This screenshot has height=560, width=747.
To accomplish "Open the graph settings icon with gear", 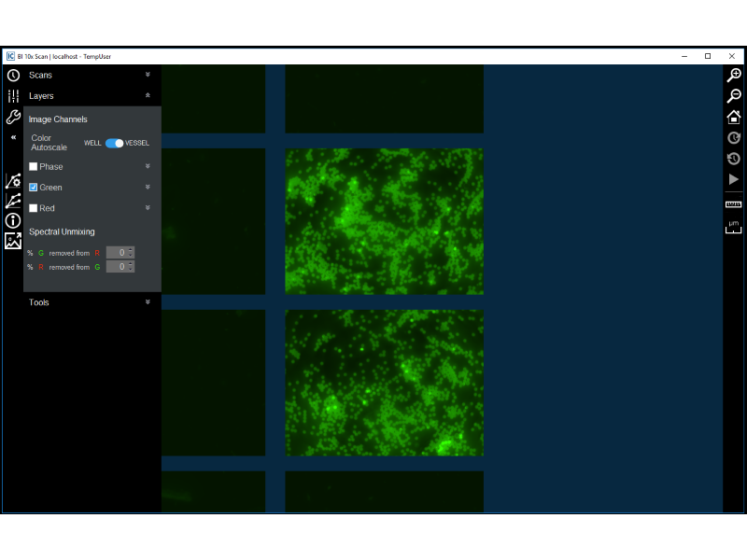I will coord(13,181).
